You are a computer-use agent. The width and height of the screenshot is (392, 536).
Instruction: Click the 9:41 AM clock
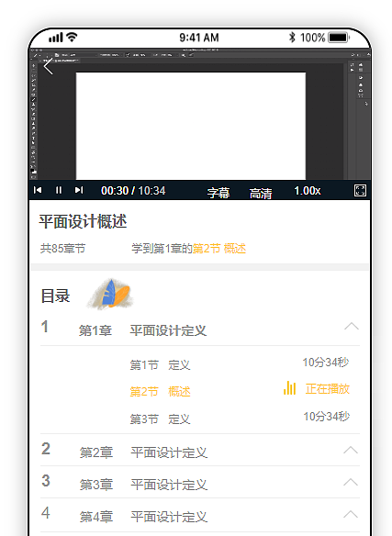click(199, 38)
